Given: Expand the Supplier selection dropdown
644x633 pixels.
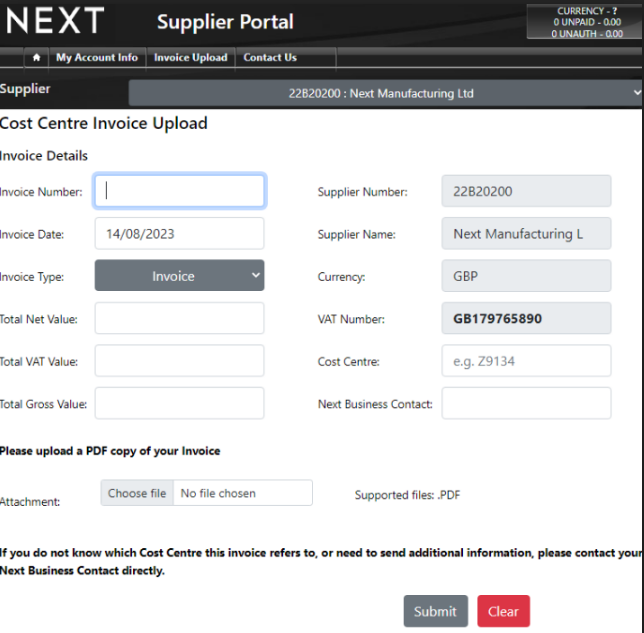Looking at the screenshot, I should [386, 94].
